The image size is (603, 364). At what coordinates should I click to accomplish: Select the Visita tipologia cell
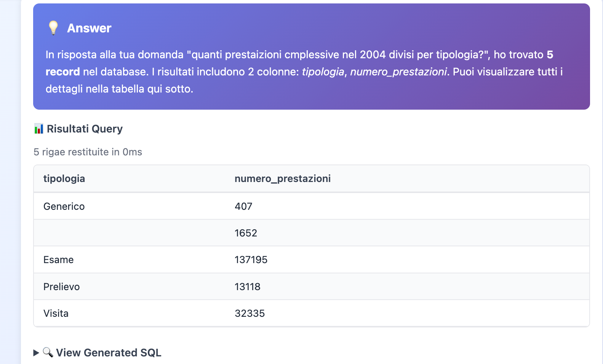(56, 313)
